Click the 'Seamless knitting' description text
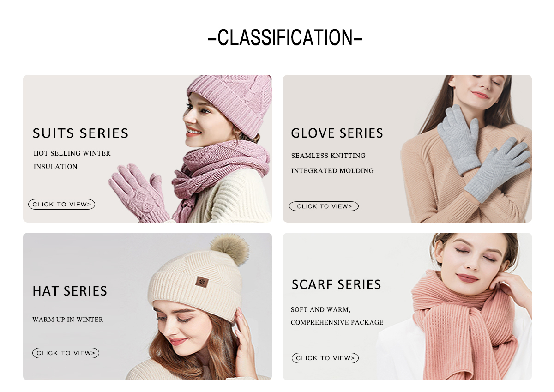 [x=328, y=156]
